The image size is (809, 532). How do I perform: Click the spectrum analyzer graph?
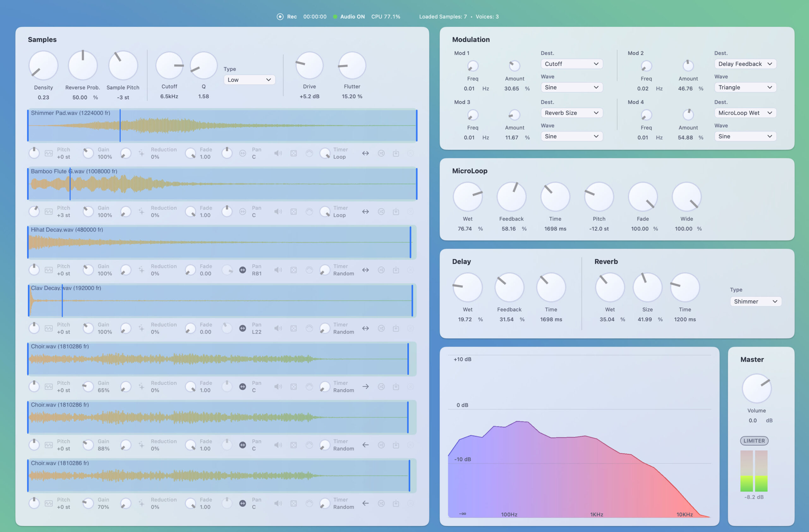point(579,436)
